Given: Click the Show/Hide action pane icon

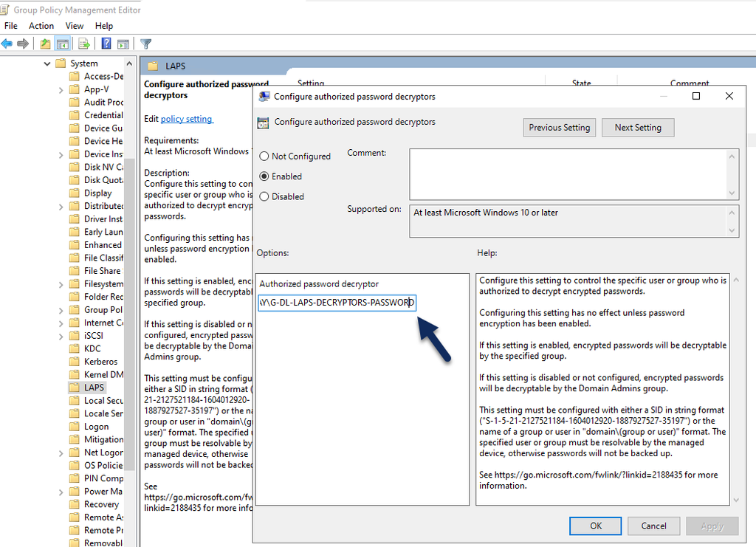Looking at the screenshot, I should [123, 44].
